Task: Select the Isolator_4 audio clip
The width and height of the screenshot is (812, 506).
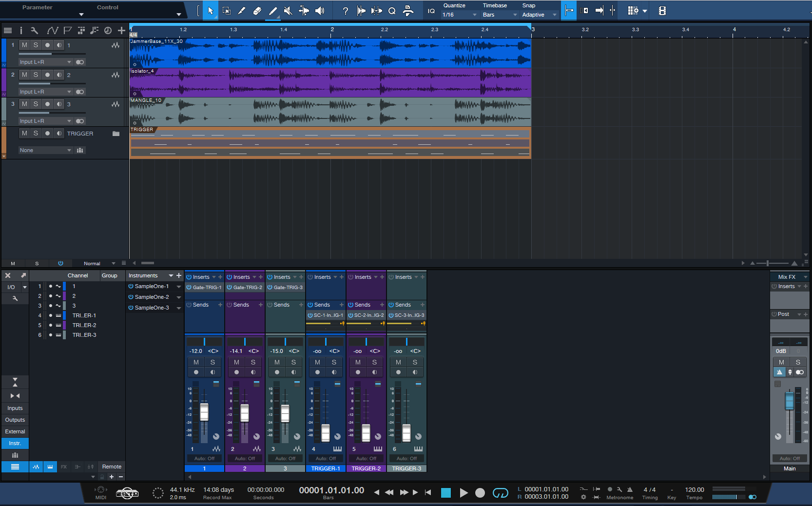Action: pos(330,82)
